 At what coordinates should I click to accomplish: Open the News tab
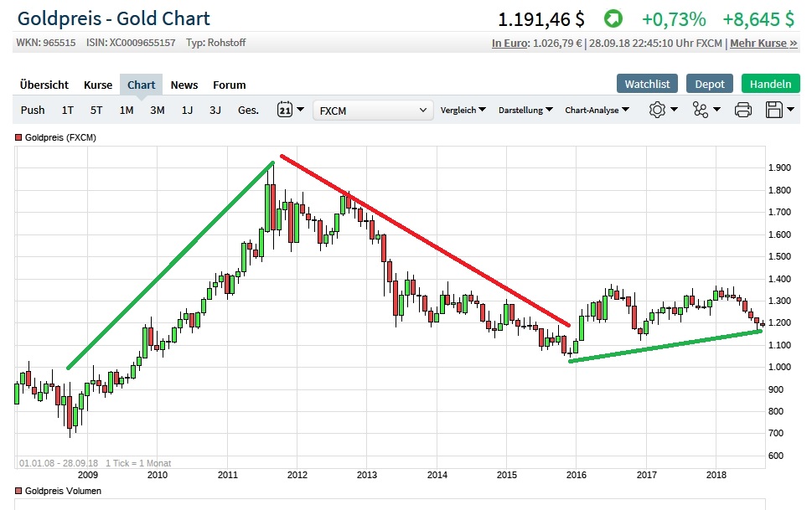[x=184, y=85]
